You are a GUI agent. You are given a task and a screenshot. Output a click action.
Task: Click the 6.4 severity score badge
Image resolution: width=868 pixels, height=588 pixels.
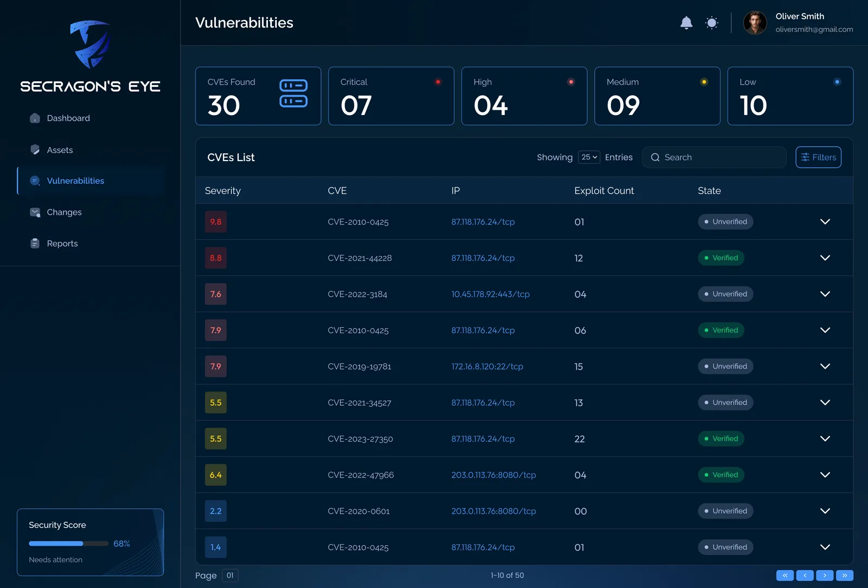pos(216,475)
